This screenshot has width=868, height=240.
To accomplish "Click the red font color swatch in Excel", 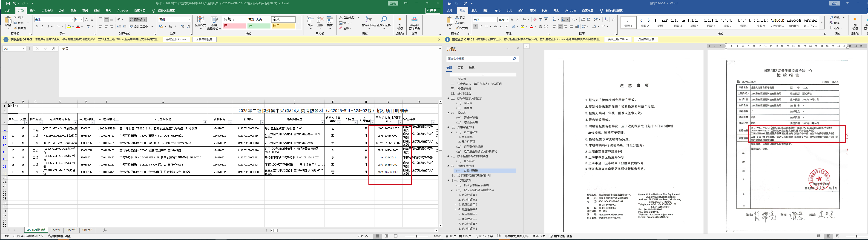I will (78, 27).
